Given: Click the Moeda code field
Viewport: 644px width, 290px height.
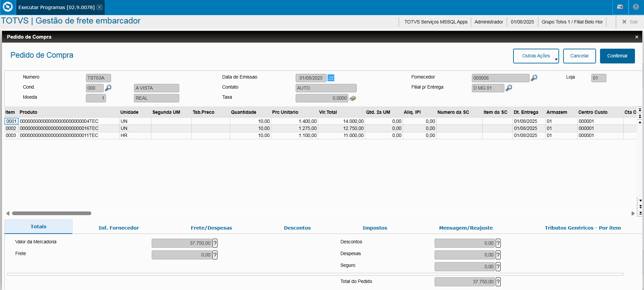Looking at the screenshot, I should (x=96, y=98).
